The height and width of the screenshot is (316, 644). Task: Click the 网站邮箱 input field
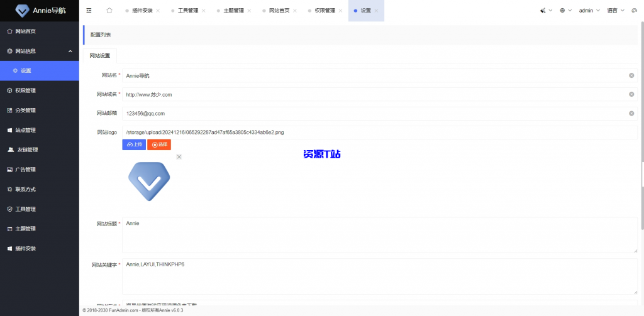click(x=379, y=113)
